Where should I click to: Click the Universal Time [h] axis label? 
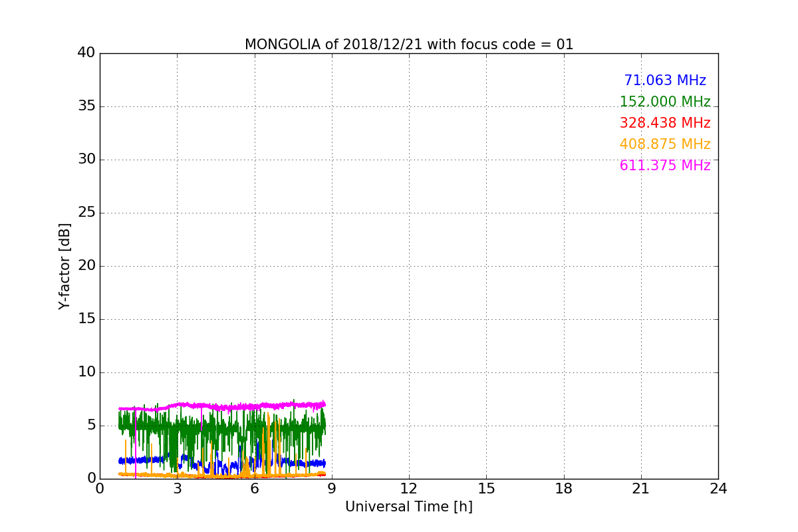coord(409,507)
